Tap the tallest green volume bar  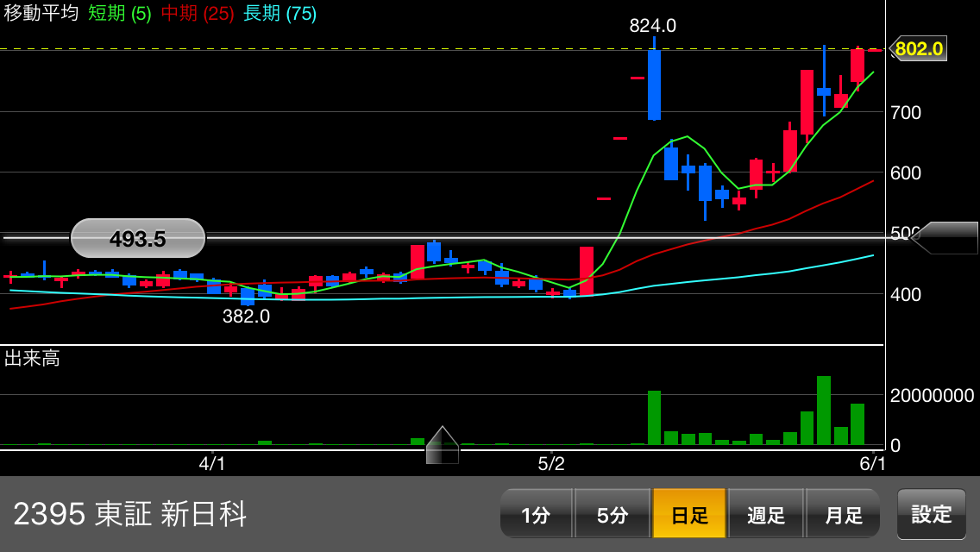pyautogui.click(x=824, y=411)
